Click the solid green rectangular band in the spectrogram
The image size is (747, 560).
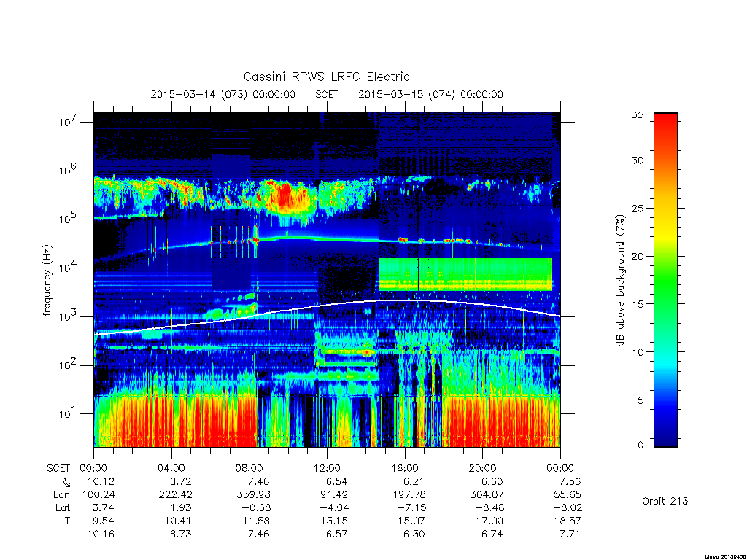(465, 274)
